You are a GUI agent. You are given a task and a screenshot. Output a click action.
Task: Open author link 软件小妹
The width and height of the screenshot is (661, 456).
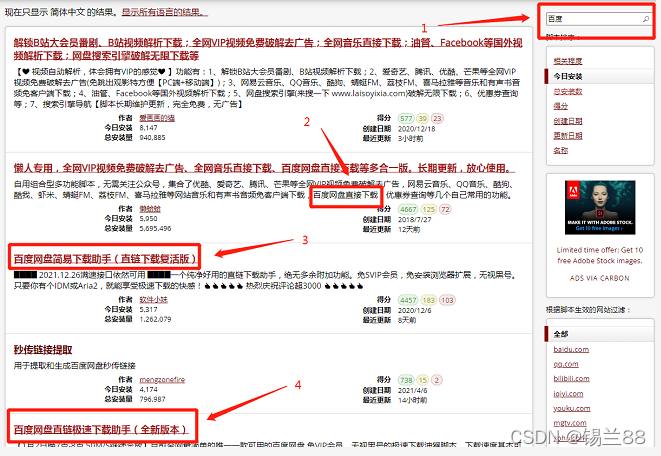[153, 300]
